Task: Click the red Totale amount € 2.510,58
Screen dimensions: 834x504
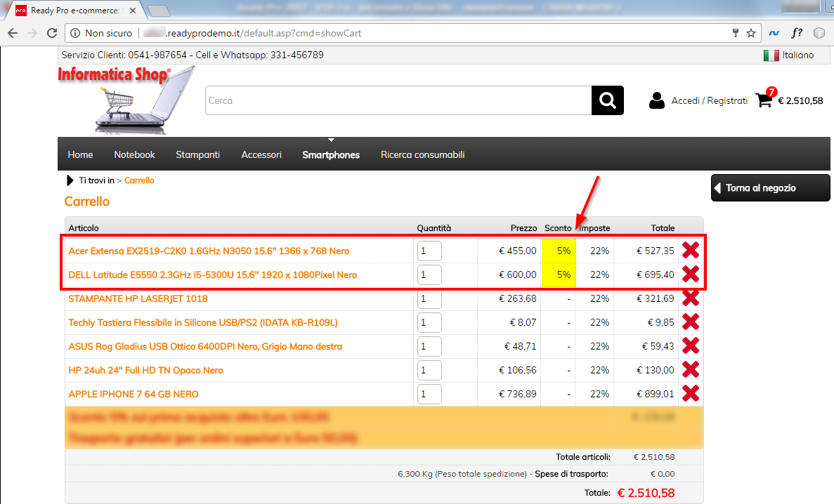Action: pos(646,493)
